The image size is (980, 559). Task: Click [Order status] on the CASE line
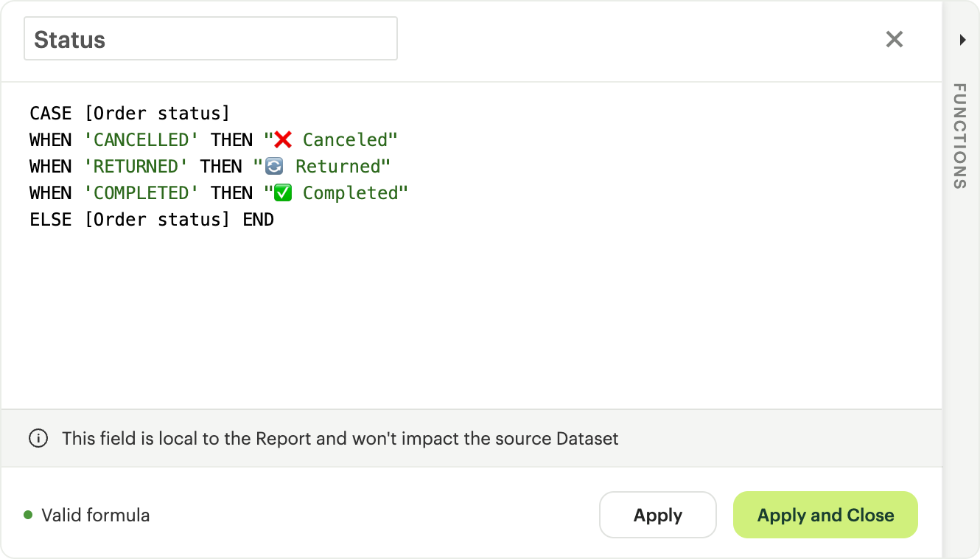point(158,114)
